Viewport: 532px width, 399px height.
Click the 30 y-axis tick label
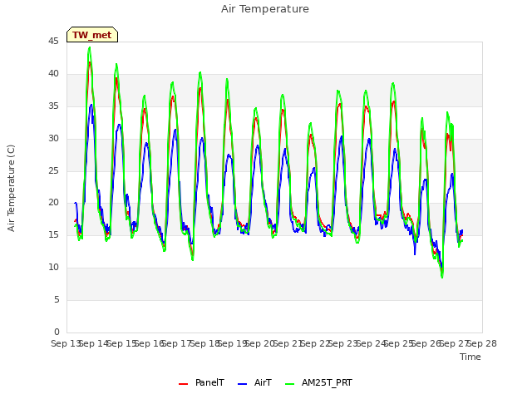pyautogui.click(x=53, y=138)
